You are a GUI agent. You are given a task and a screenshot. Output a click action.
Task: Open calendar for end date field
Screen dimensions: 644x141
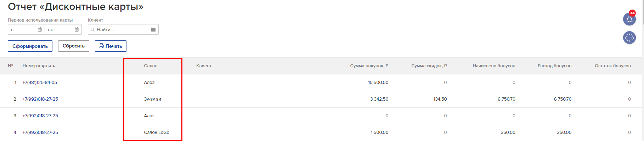77,29
